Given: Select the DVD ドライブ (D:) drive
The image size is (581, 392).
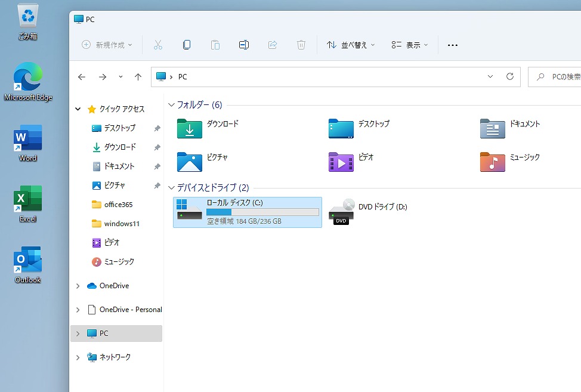Looking at the screenshot, I should point(367,212).
